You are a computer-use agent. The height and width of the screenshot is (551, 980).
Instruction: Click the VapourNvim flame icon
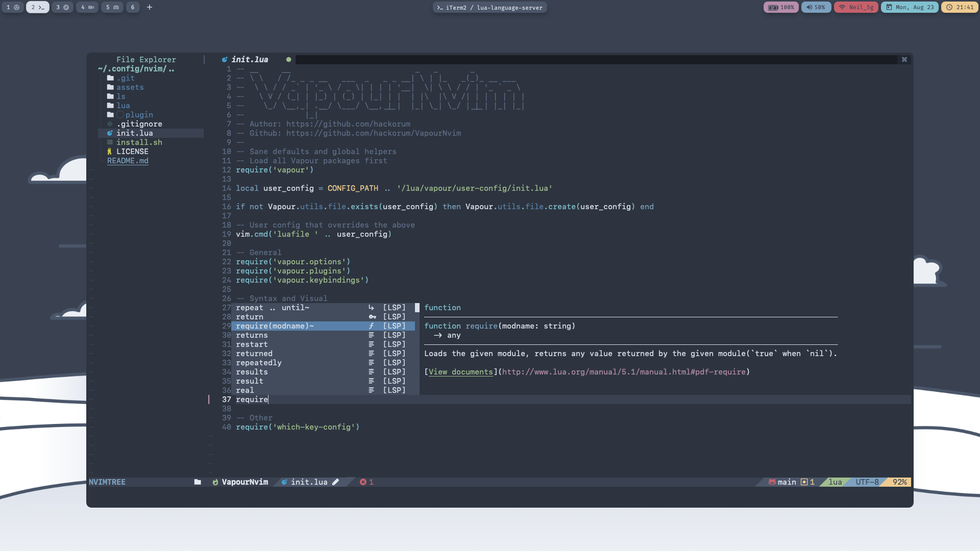215,482
